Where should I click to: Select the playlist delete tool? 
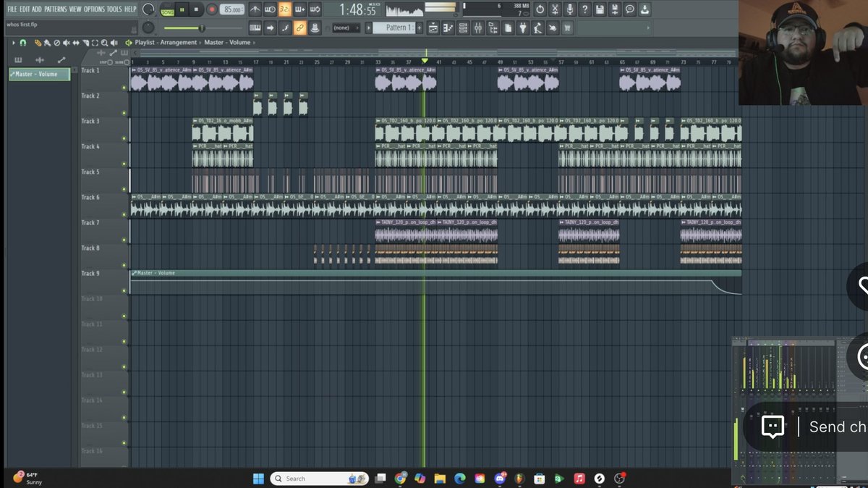pos(56,43)
